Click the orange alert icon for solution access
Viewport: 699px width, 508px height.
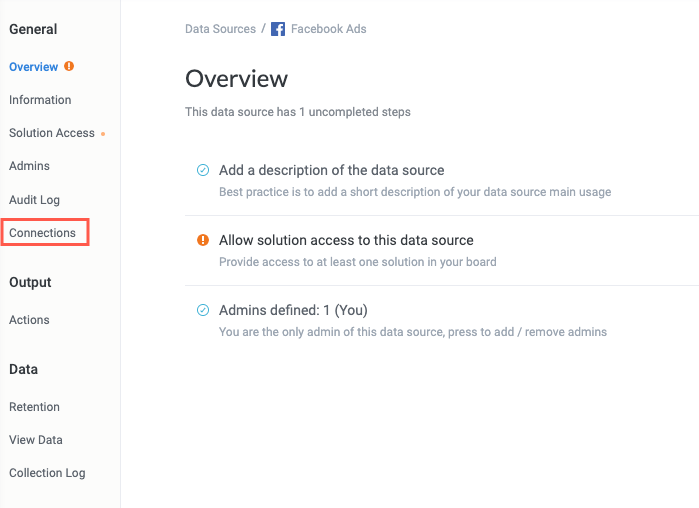point(203,240)
